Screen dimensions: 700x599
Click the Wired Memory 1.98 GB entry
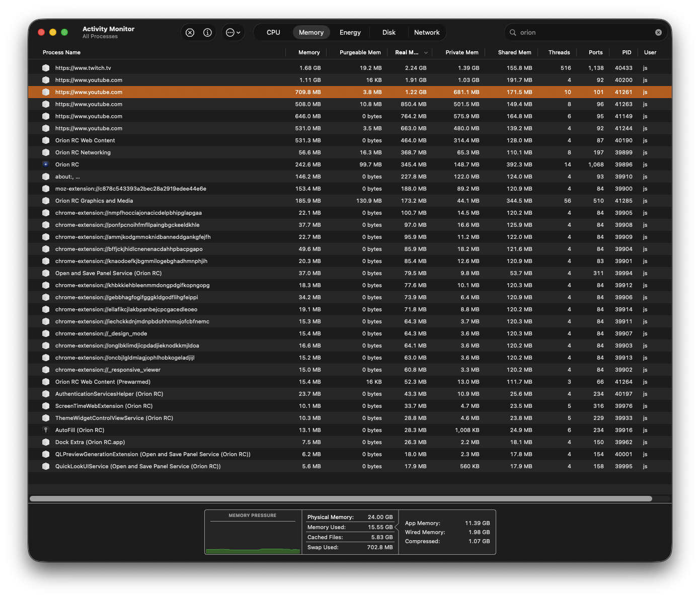coord(447,532)
